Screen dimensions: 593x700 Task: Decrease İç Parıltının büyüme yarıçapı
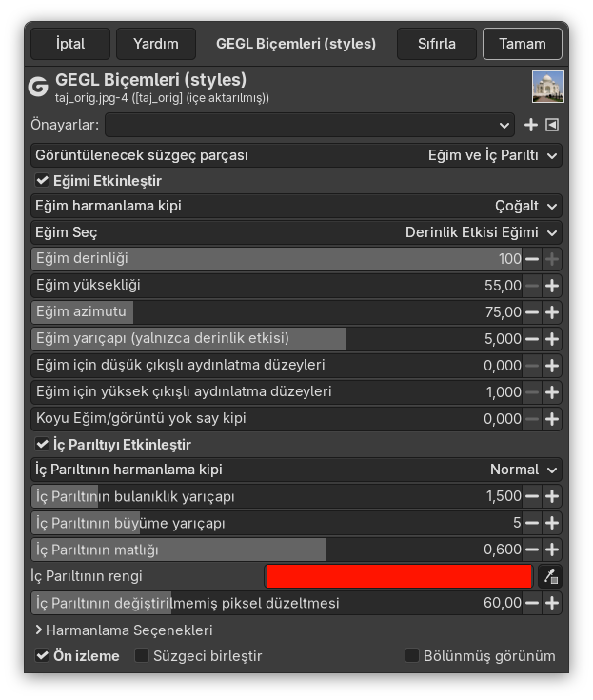tap(532, 523)
